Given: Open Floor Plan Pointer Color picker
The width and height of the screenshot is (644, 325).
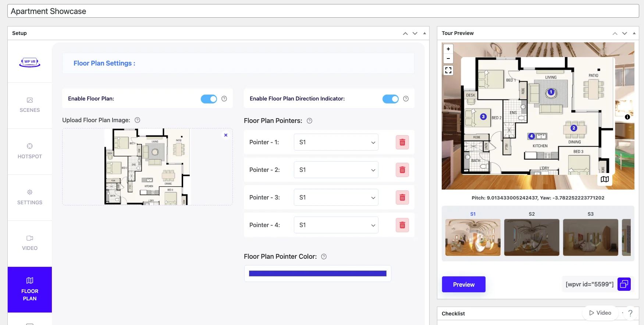Looking at the screenshot, I should (318, 273).
